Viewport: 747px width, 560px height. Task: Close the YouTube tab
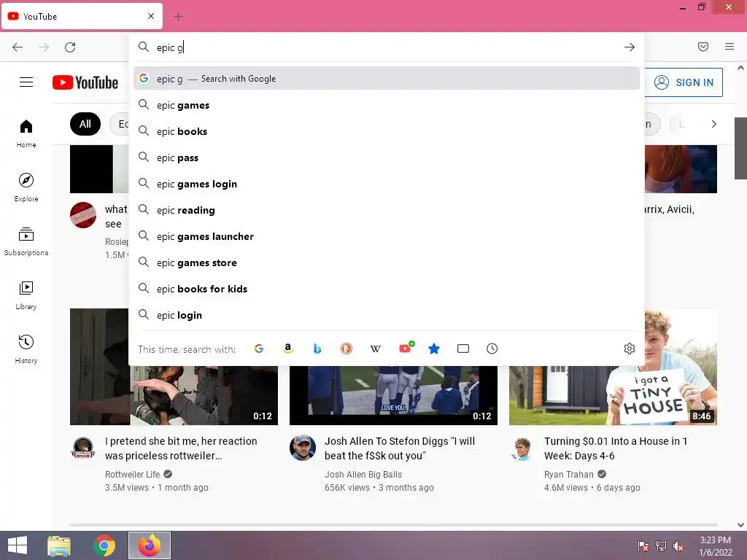(151, 16)
